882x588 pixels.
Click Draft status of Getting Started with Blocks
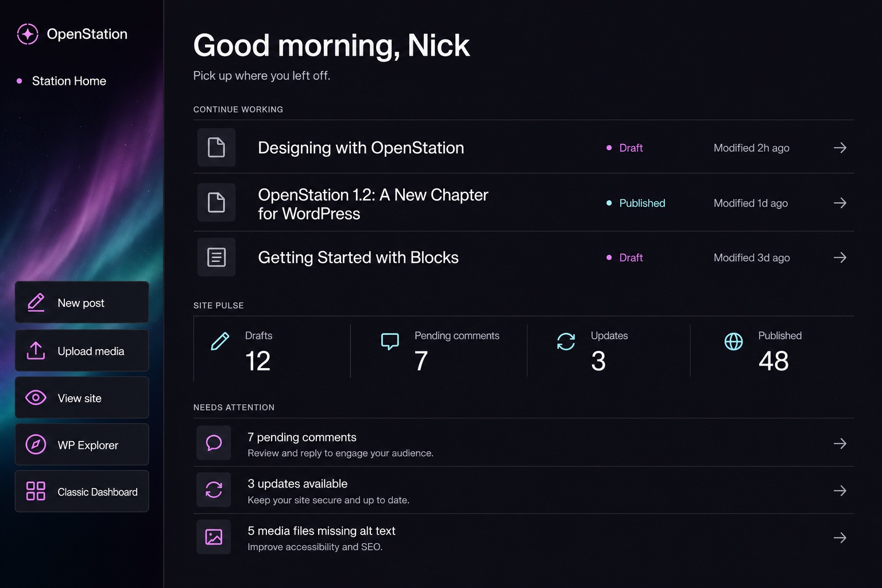625,257
